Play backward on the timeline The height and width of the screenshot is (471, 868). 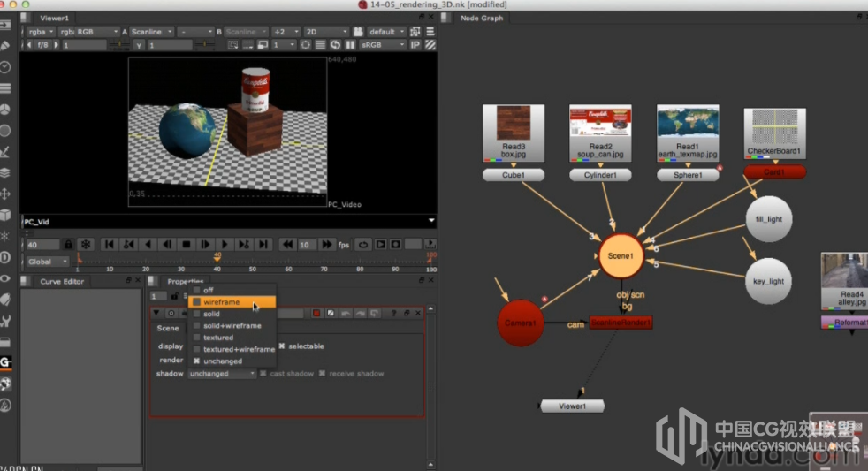148,244
